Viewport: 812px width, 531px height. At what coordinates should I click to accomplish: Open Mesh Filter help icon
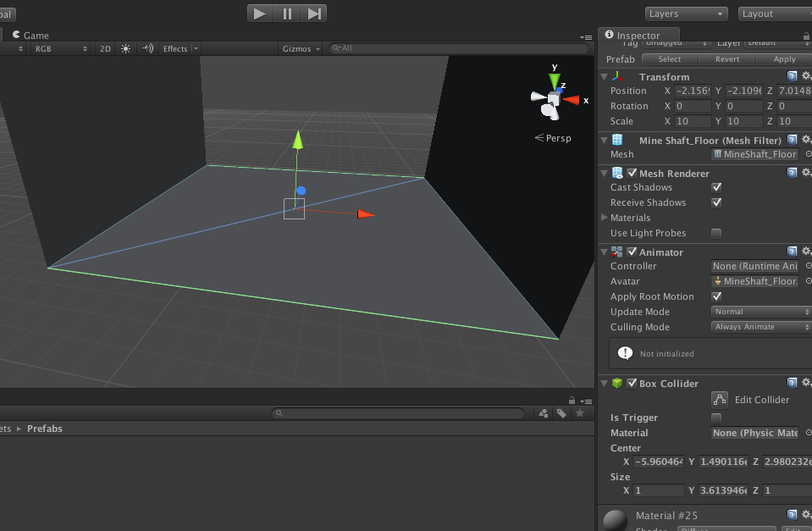(x=792, y=140)
